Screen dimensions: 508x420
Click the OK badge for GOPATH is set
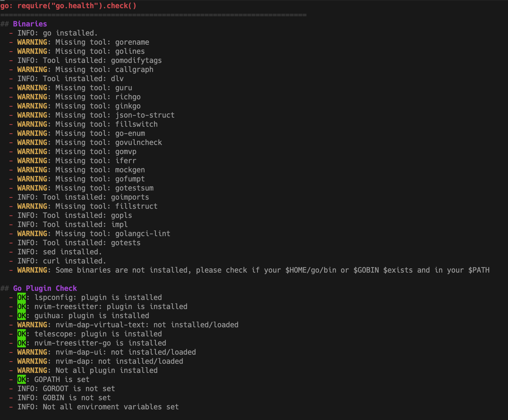[x=21, y=379]
